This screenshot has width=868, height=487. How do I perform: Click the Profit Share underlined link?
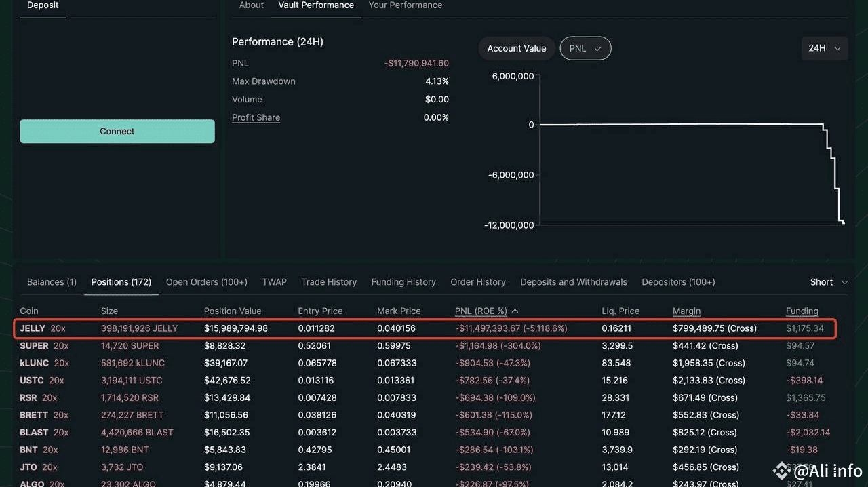coord(256,117)
